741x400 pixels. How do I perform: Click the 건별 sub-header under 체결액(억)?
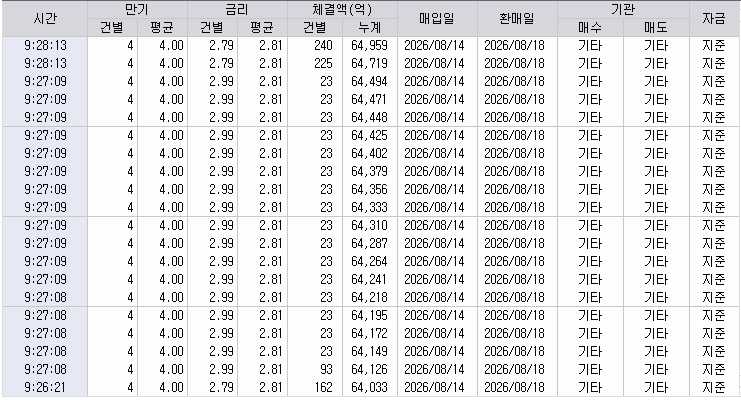pos(315,27)
